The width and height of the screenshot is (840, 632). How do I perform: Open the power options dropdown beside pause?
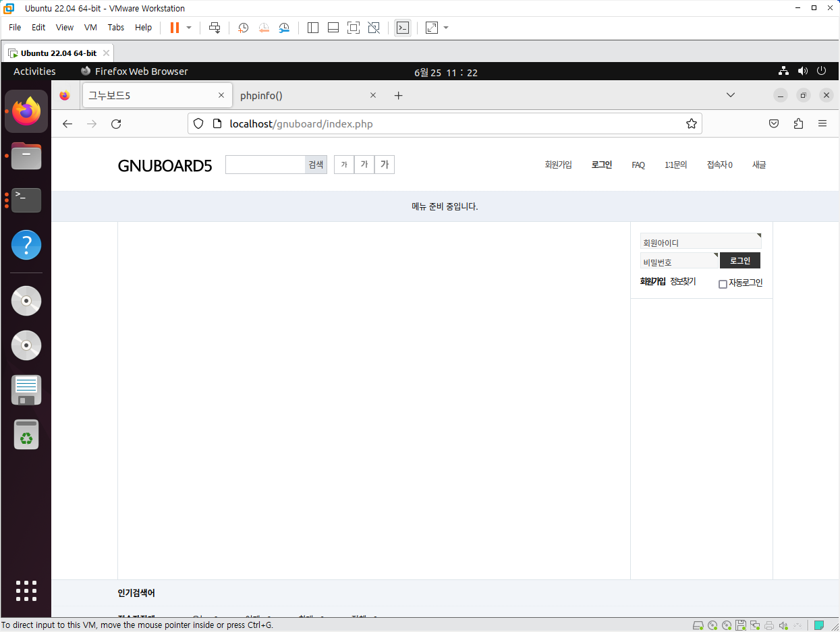click(x=189, y=28)
